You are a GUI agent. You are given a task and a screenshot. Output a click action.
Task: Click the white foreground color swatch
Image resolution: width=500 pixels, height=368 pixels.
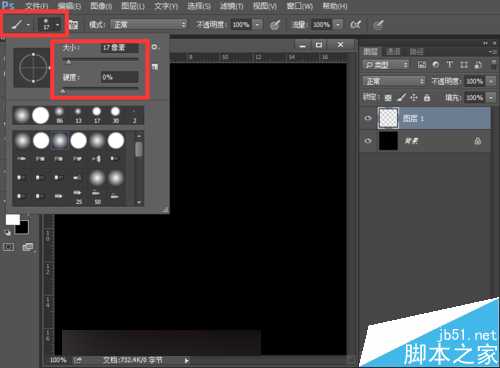pyautogui.click(x=12, y=220)
